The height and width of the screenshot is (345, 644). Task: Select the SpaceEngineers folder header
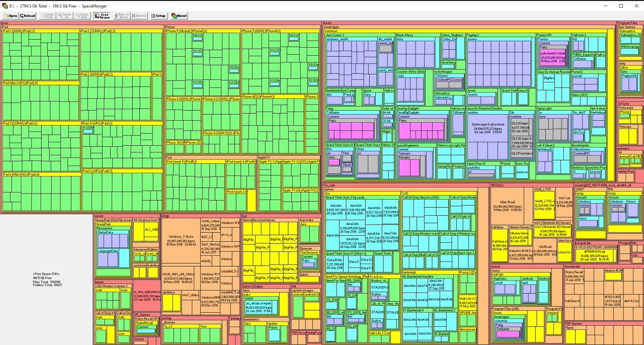415,145
